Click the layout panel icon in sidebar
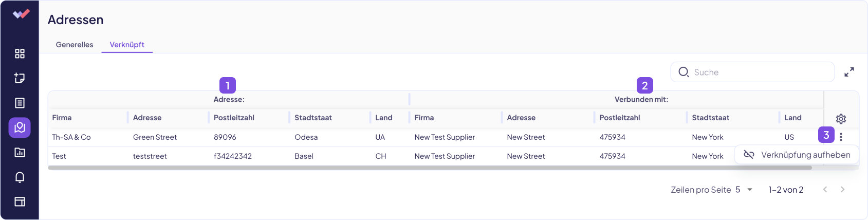This screenshot has width=868, height=220. click(x=20, y=201)
